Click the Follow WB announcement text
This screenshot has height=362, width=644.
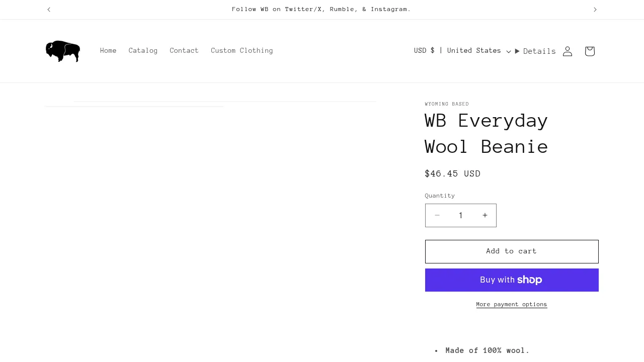(x=321, y=9)
